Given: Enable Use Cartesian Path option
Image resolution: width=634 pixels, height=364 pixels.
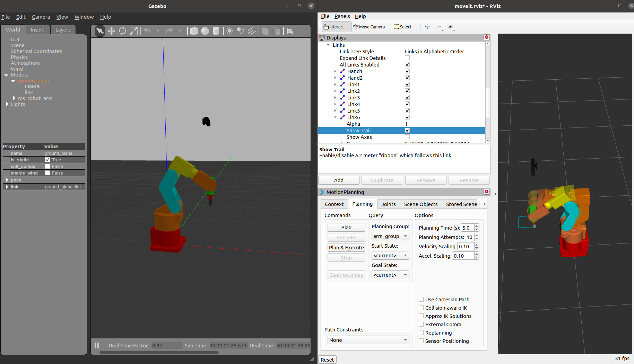Looking at the screenshot, I should coord(421,300).
